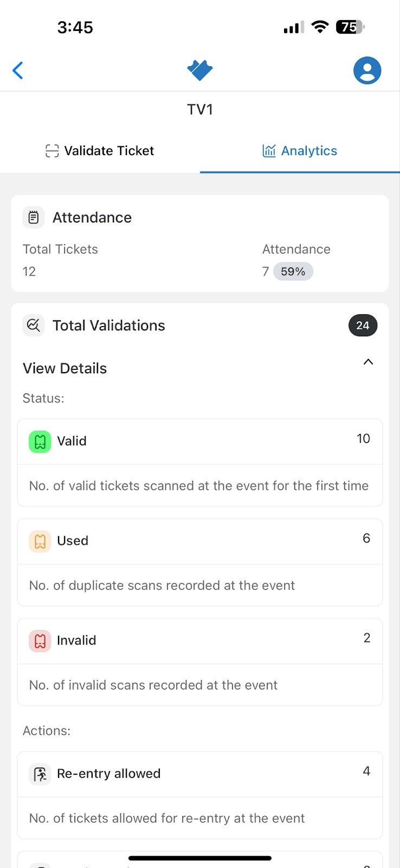400x868 pixels.
Task: Tap the bottom home indicator bar
Action: 200,858
